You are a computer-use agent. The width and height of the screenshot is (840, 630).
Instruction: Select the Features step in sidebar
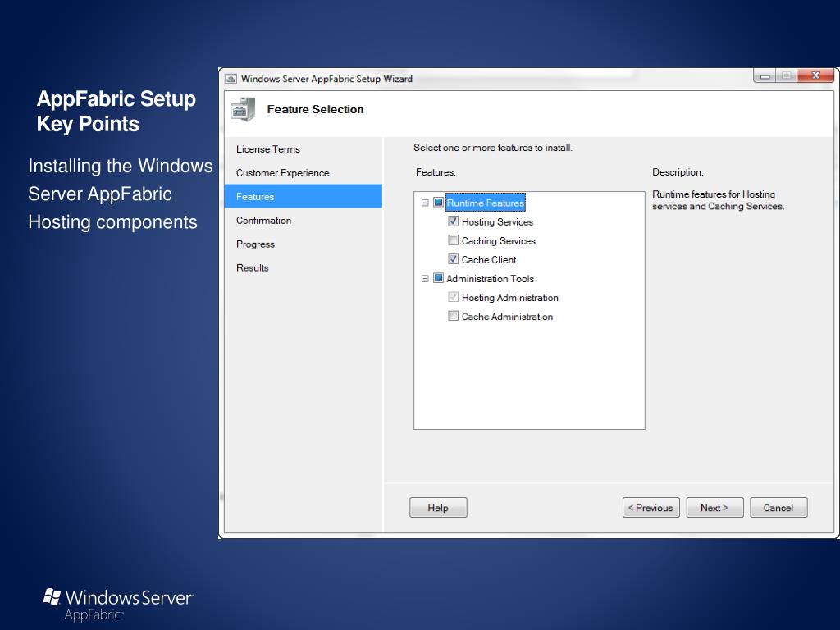click(x=304, y=196)
